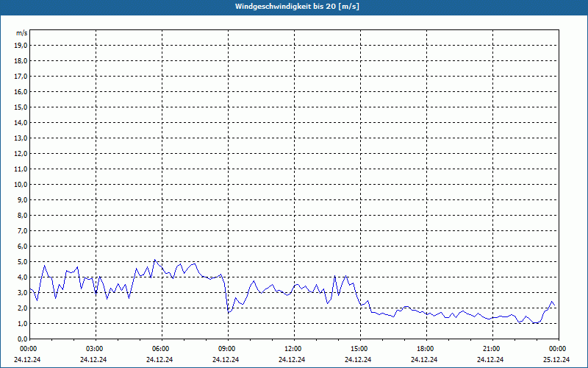Select the 4,0 y-axis label

(22, 277)
